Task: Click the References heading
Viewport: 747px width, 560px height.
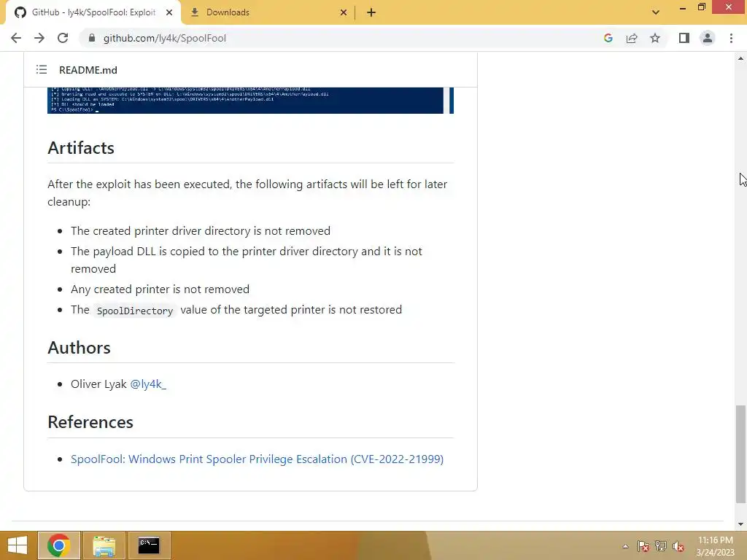Action: pos(90,422)
